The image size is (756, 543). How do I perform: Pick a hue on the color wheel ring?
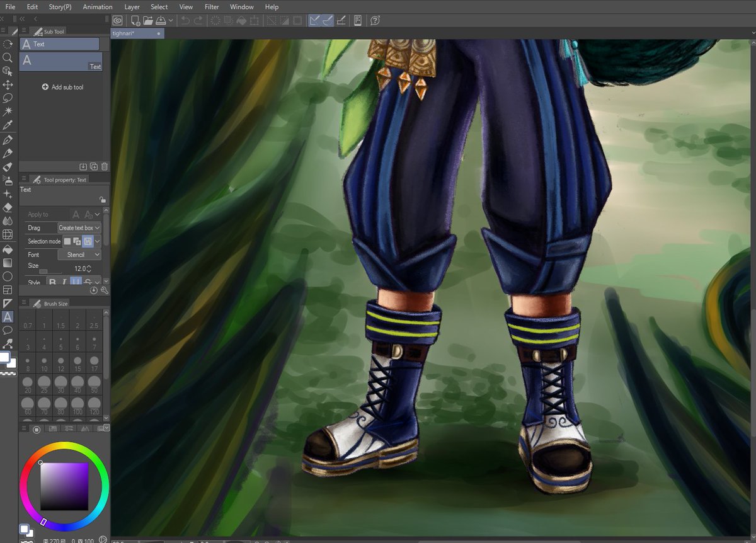(x=63, y=447)
